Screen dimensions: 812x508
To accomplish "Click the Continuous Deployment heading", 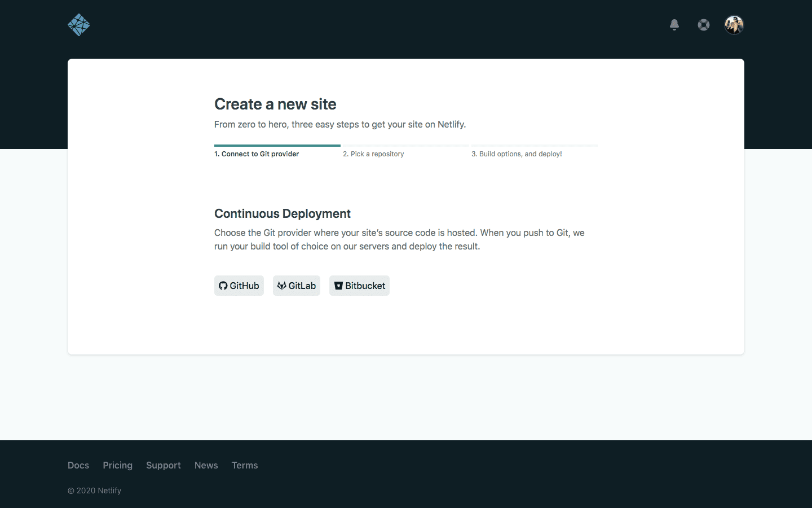I will click(282, 214).
